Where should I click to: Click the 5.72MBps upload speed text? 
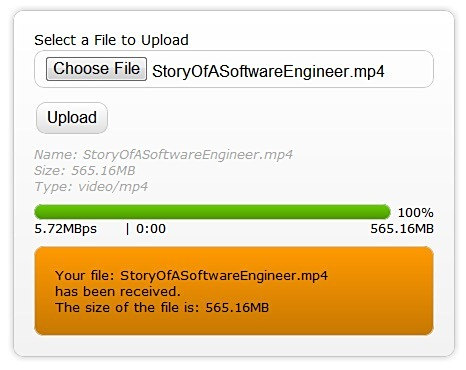66,229
